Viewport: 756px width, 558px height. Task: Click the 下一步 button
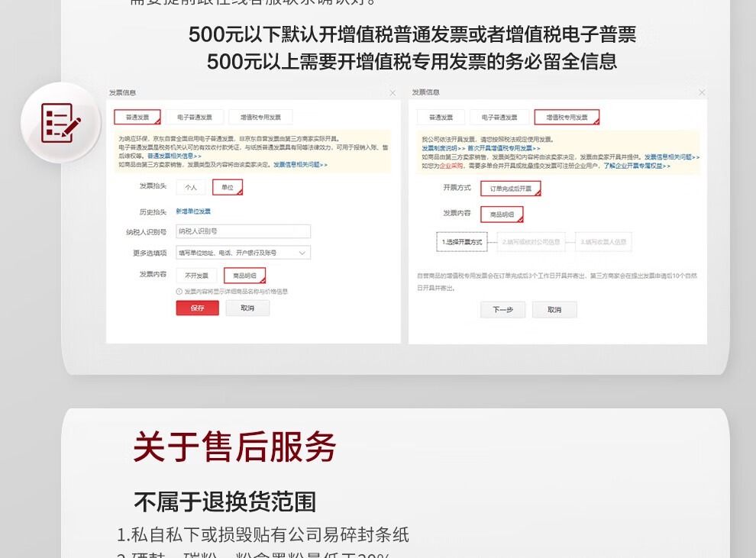pos(503,310)
